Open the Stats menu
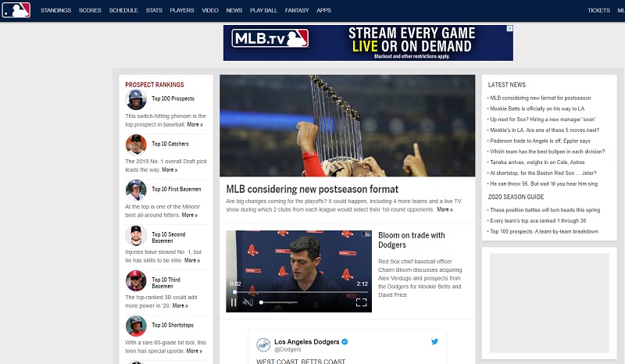The image size is (625, 364). click(x=154, y=10)
